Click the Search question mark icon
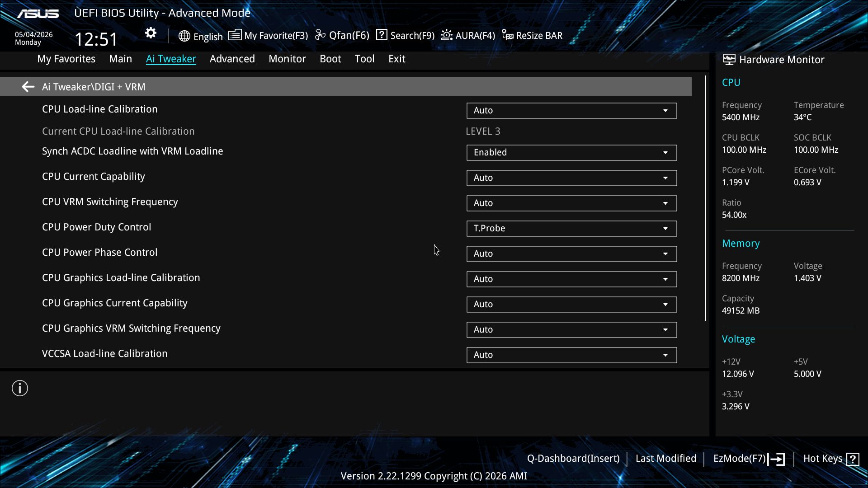The height and width of the screenshot is (488, 868). tap(382, 35)
